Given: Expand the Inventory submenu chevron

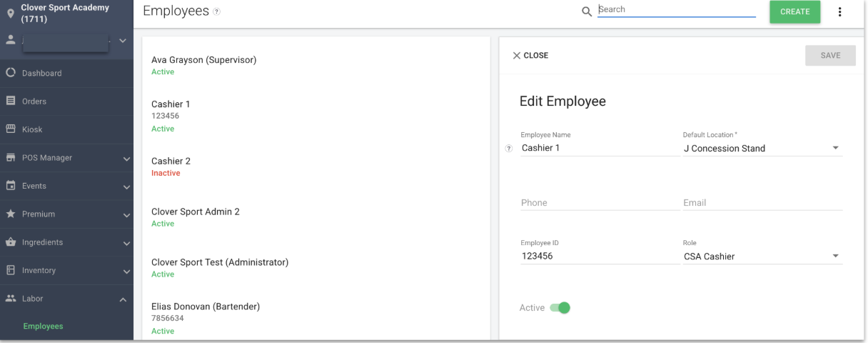Looking at the screenshot, I should pyautogui.click(x=126, y=272).
